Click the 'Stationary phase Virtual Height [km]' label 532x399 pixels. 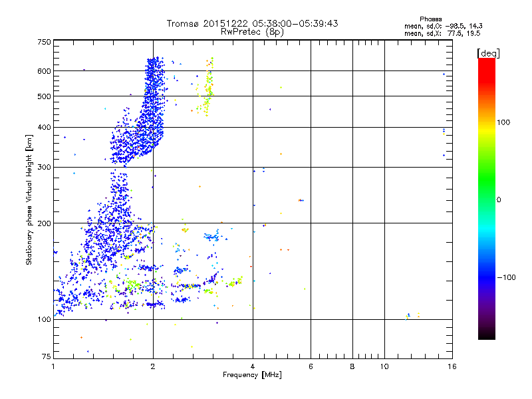29,200
